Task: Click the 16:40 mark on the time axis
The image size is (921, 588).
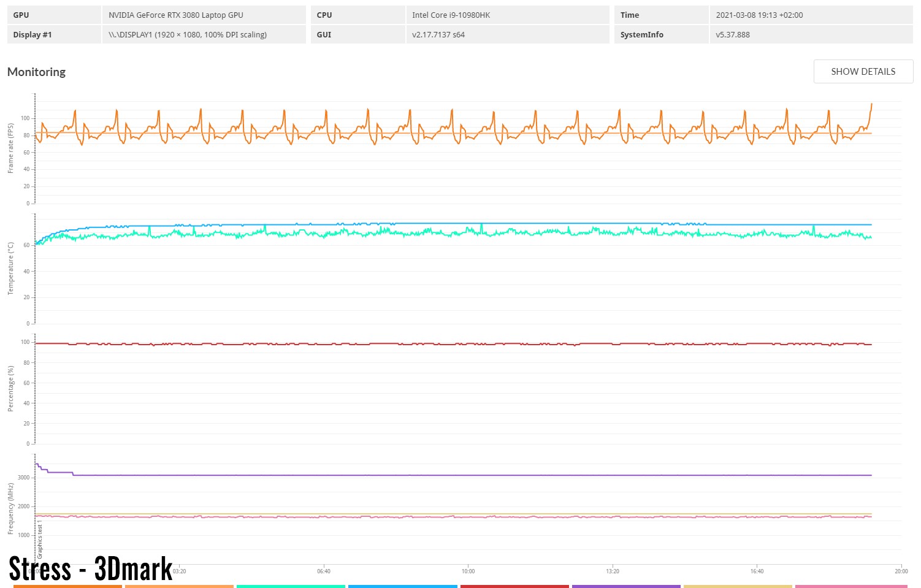Action: pos(757,571)
